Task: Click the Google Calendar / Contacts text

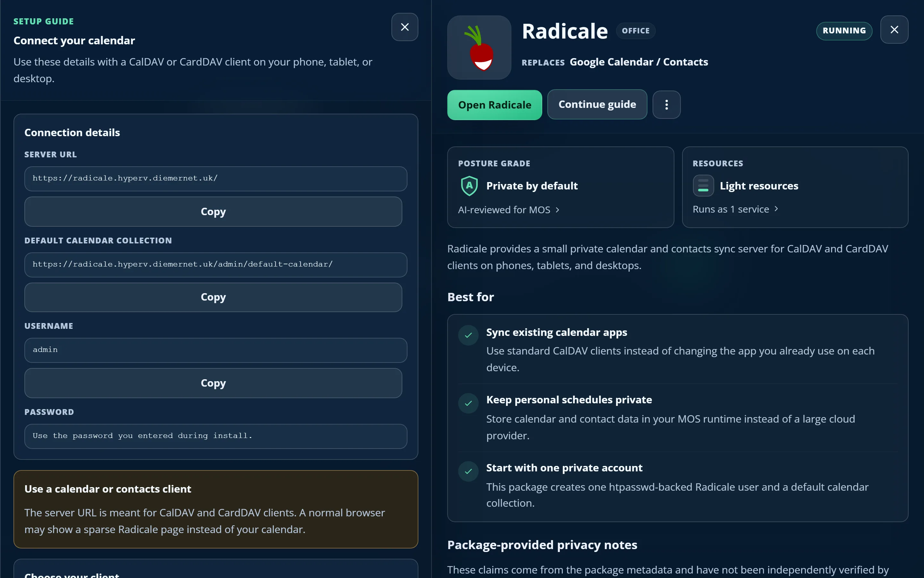Action: click(638, 62)
